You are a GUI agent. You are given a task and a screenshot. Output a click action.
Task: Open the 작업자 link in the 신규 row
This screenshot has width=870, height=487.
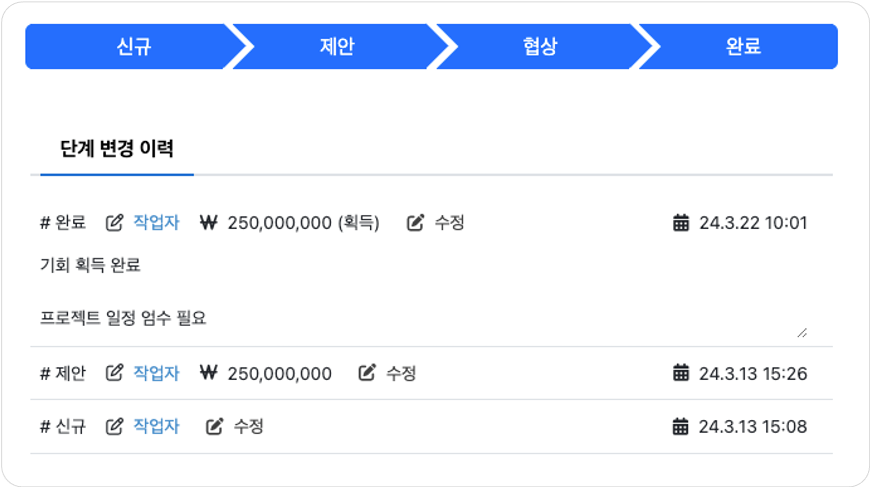point(156,426)
